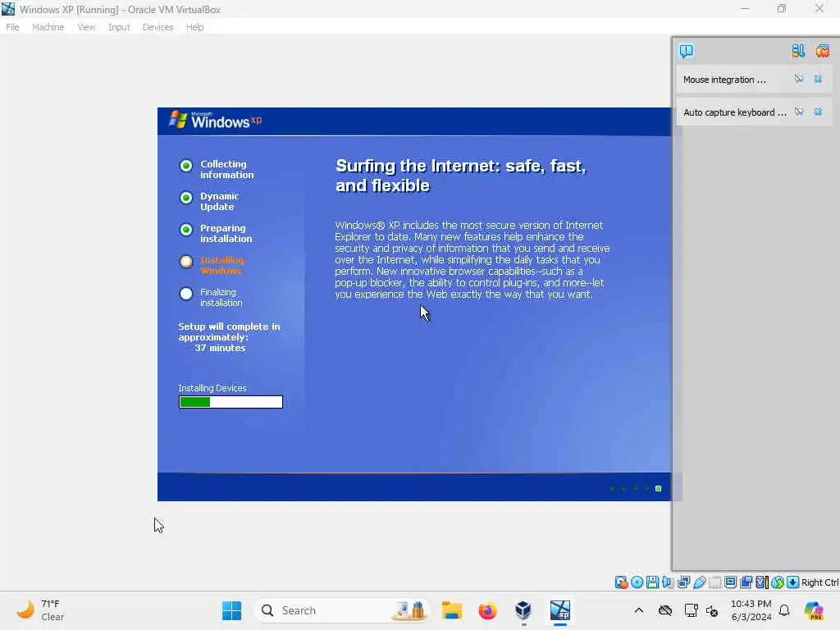Click the hard disk activity status icon

click(622, 582)
